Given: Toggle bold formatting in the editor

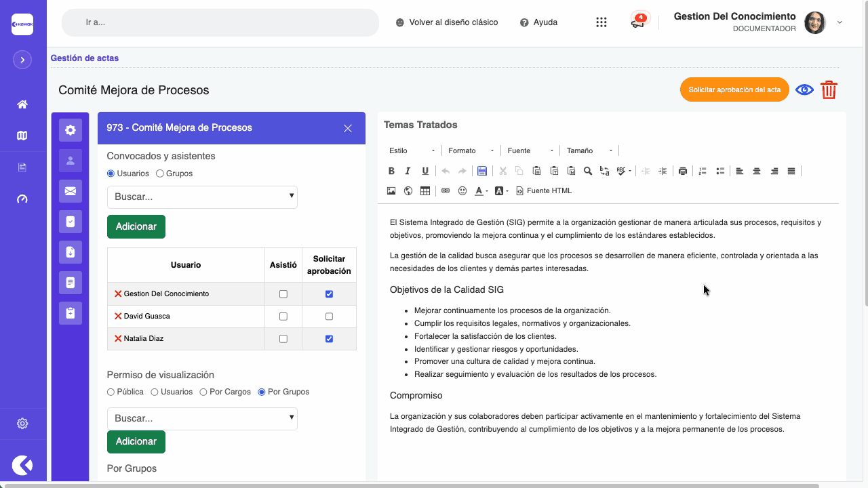Looking at the screenshot, I should (x=391, y=171).
